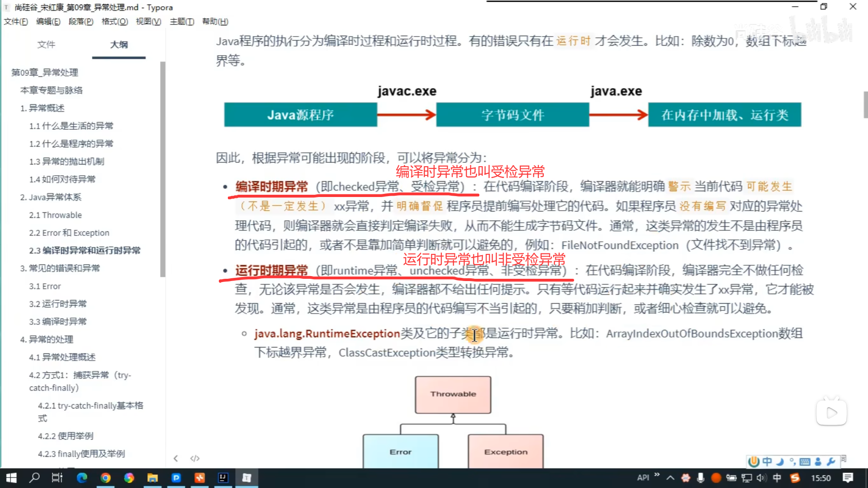Open IntelliJ IDEA from taskbar
The width and height of the screenshot is (868, 488).
(x=223, y=478)
